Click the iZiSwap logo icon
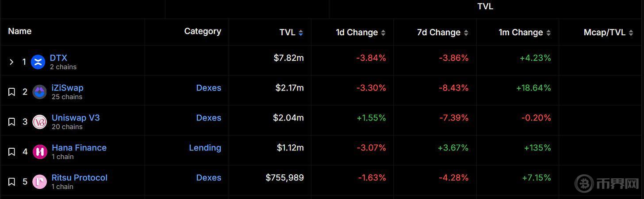The image size is (644, 199). (x=40, y=92)
